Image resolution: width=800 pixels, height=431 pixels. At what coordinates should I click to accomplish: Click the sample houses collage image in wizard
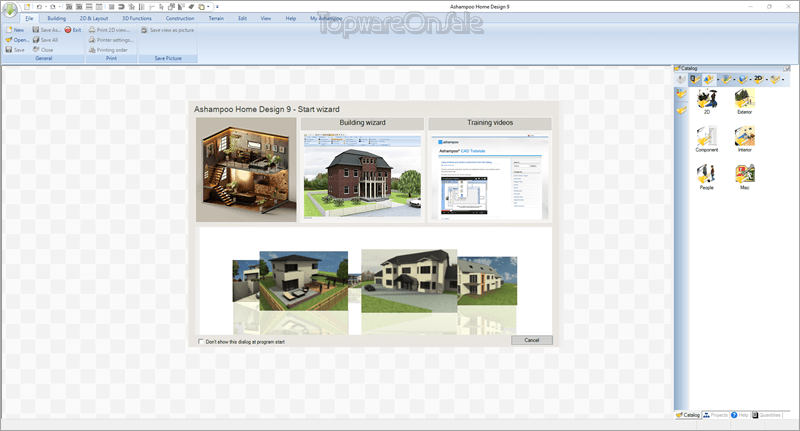[374, 281]
